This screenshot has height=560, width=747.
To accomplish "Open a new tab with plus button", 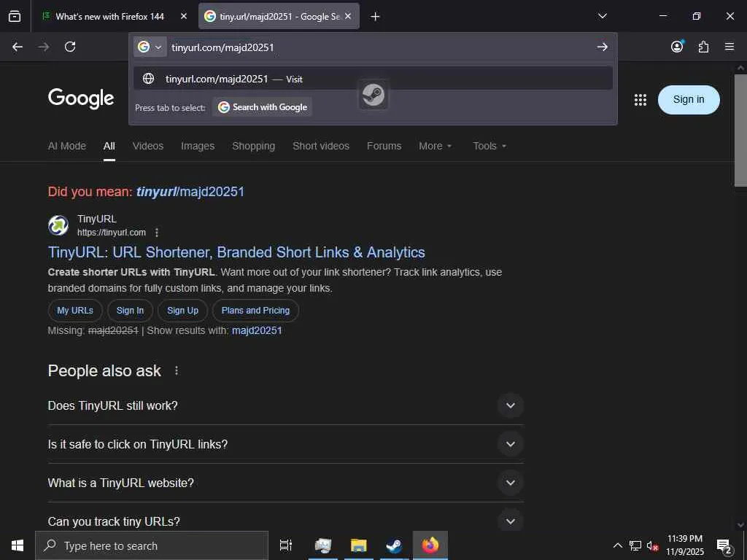I will point(375,17).
